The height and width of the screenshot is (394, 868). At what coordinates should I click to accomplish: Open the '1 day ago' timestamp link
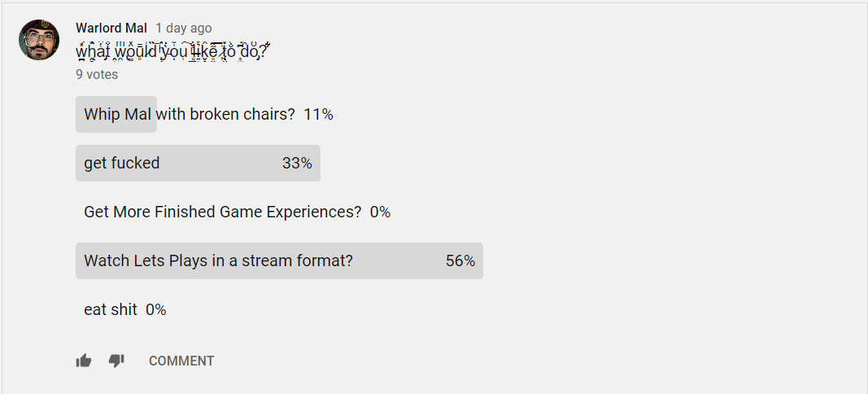(x=183, y=28)
